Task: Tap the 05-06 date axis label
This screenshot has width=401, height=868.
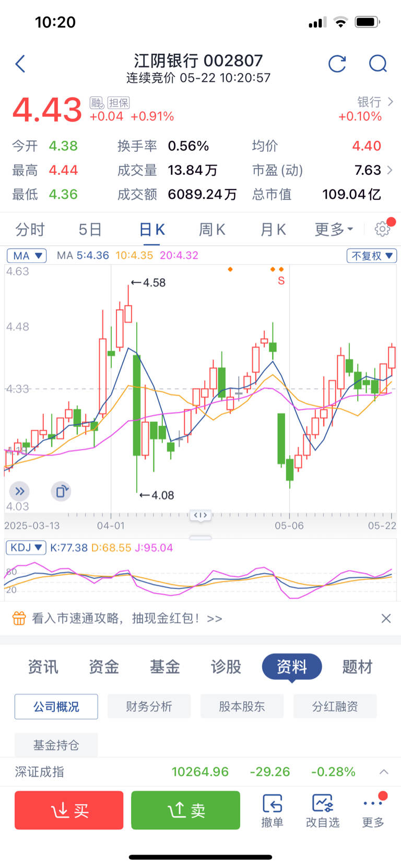Action: (x=289, y=526)
